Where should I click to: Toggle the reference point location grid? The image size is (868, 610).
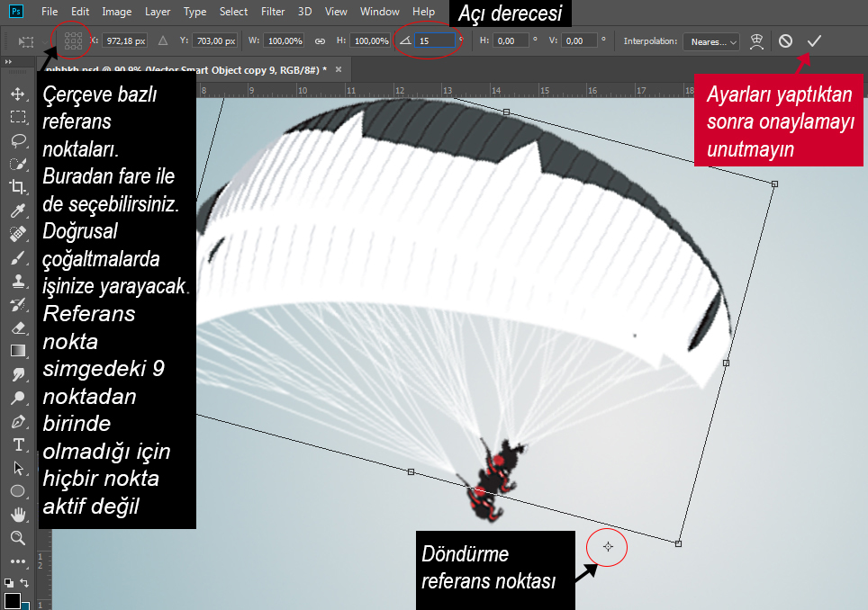pyautogui.click(x=73, y=40)
